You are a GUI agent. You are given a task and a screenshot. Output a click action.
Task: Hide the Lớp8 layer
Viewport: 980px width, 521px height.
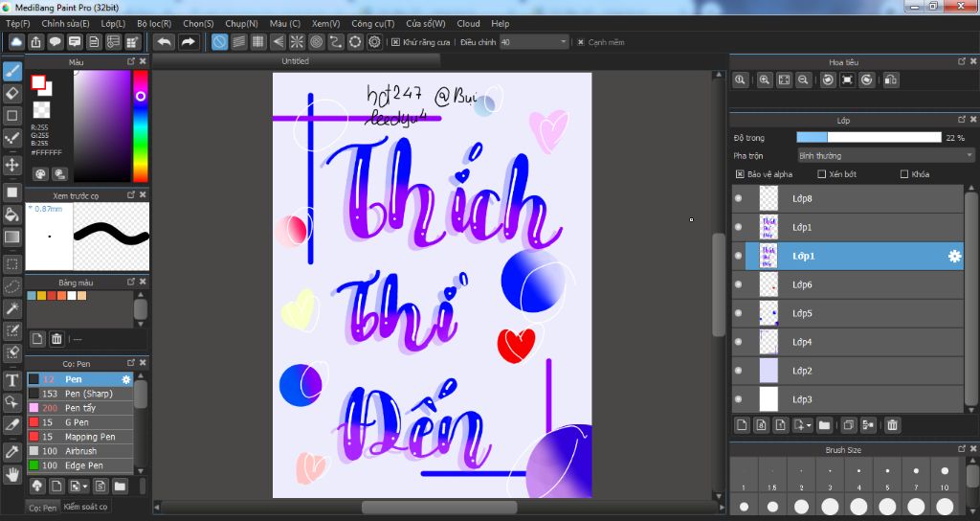pos(739,198)
